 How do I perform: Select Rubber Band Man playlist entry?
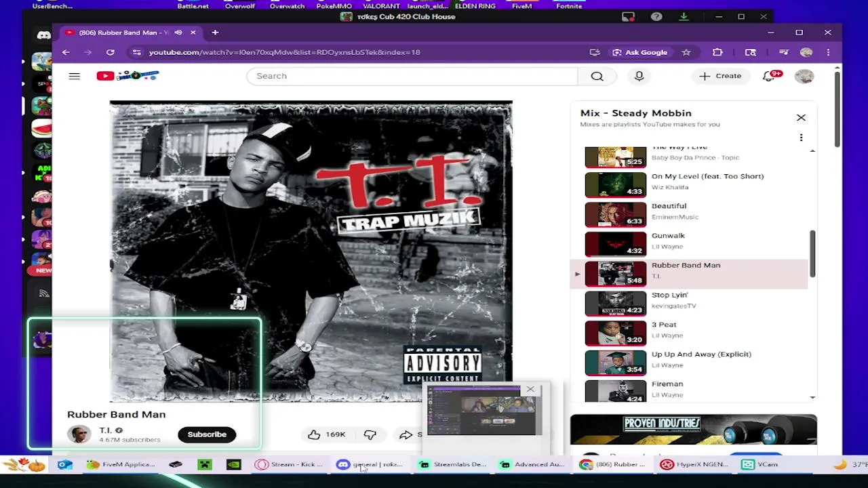(690, 274)
